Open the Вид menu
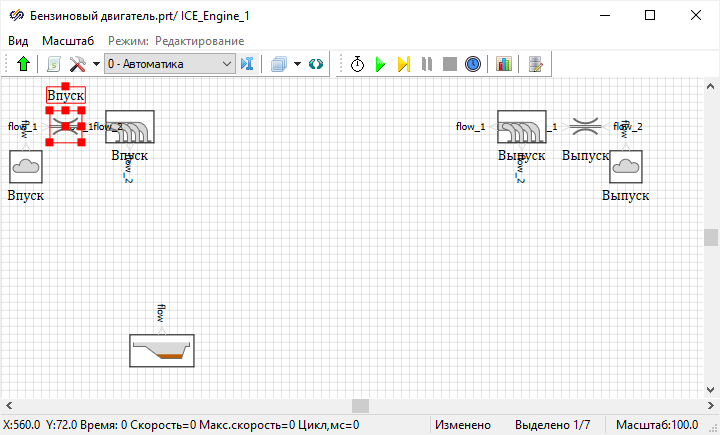Viewport: 720px width, 435px height. pos(18,41)
